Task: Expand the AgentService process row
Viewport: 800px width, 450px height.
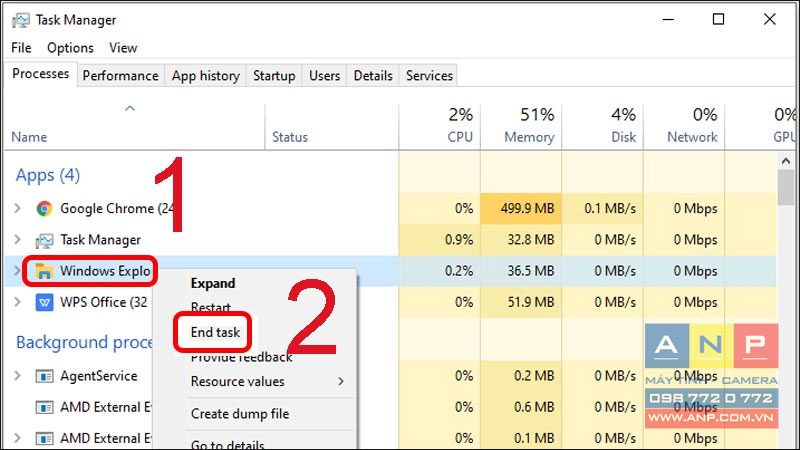Action: tap(17, 376)
